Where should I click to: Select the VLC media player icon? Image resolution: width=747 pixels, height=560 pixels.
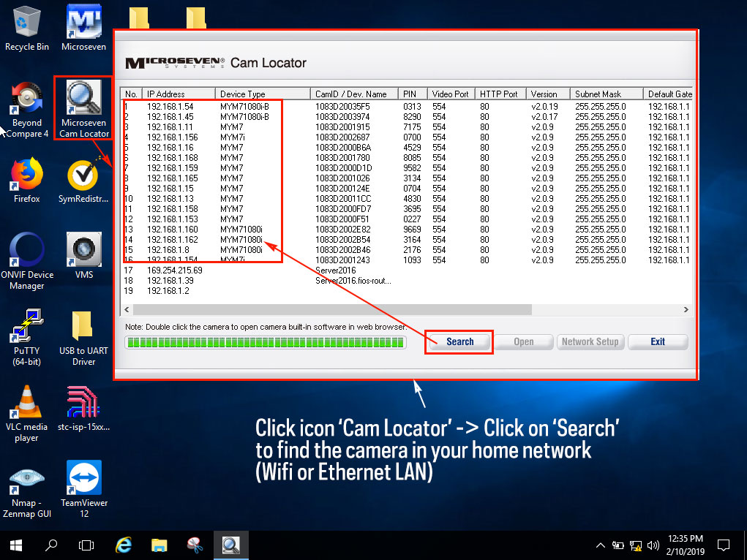pyautogui.click(x=26, y=413)
